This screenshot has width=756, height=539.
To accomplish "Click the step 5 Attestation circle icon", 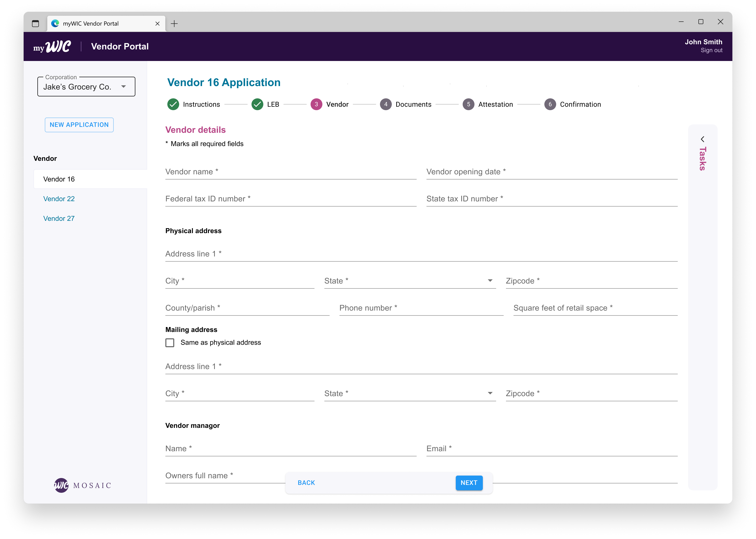I will point(468,104).
